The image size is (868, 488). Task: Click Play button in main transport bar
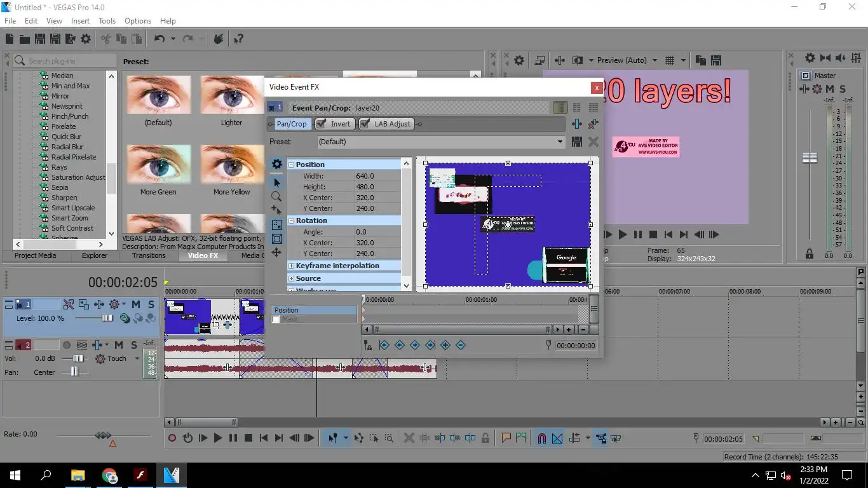218,438
